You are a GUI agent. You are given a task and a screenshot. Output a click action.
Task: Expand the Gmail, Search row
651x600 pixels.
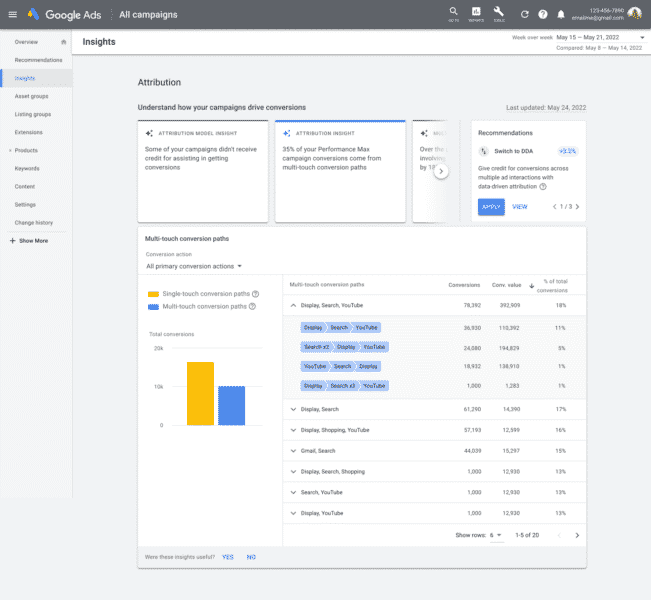pos(294,453)
